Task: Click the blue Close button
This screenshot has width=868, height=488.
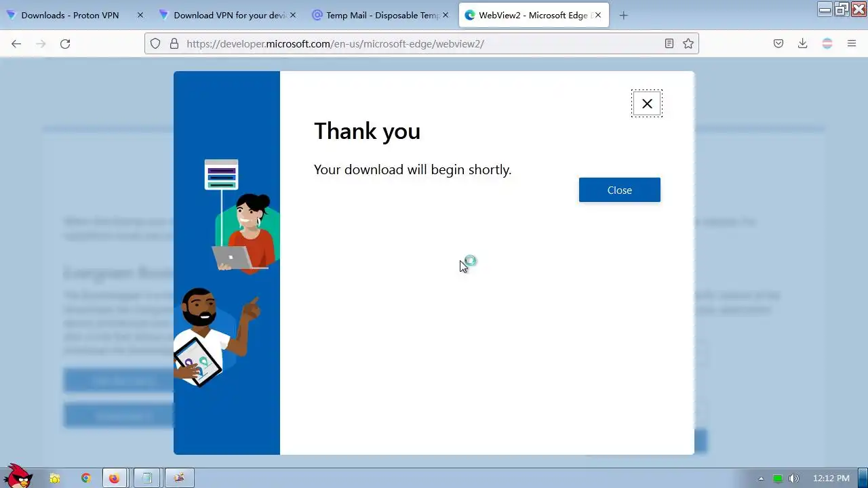Action: coord(619,190)
